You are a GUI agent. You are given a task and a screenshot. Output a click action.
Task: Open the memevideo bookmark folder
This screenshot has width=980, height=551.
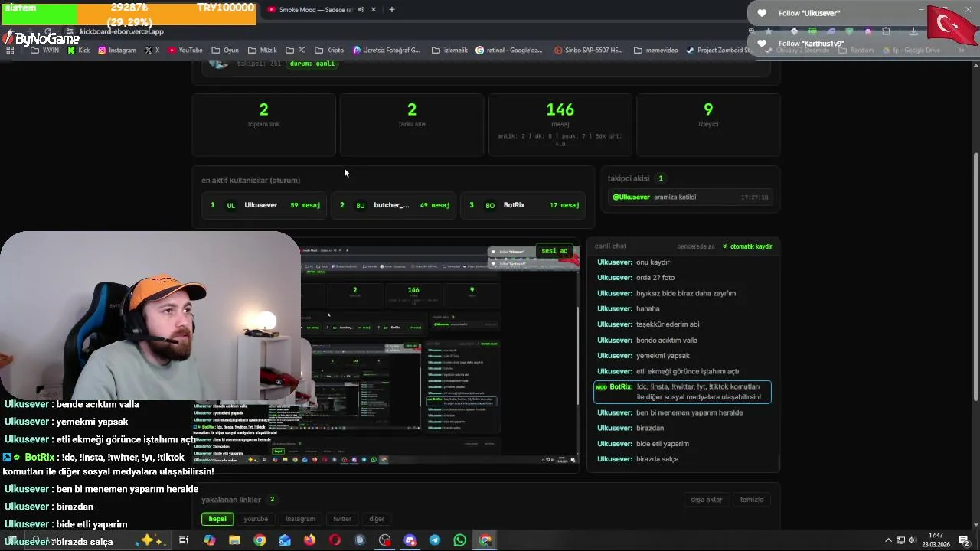(656, 51)
